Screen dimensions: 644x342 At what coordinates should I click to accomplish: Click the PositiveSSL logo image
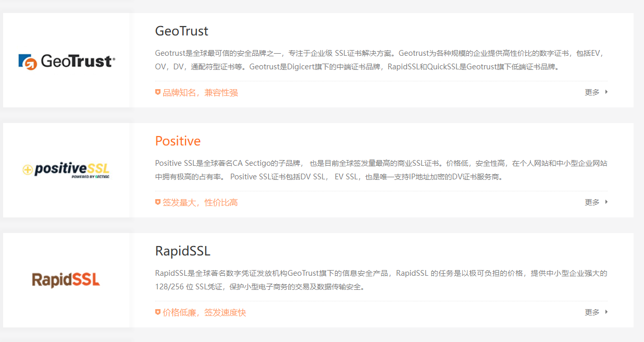click(x=66, y=170)
